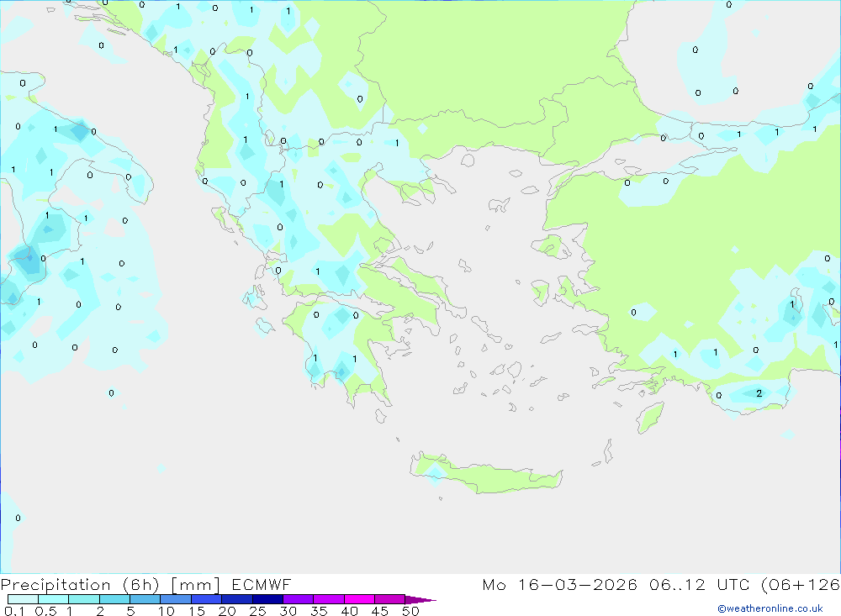The height and width of the screenshot is (616, 841).
Task: Click the '[mm]' unit label
Action: pos(196,585)
